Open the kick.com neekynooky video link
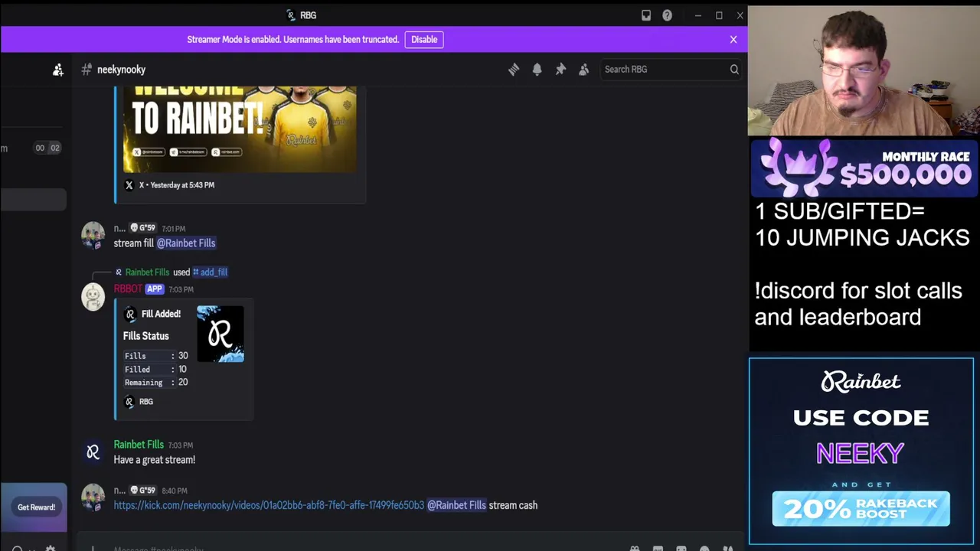The width and height of the screenshot is (980, 551). coord(269,505)
